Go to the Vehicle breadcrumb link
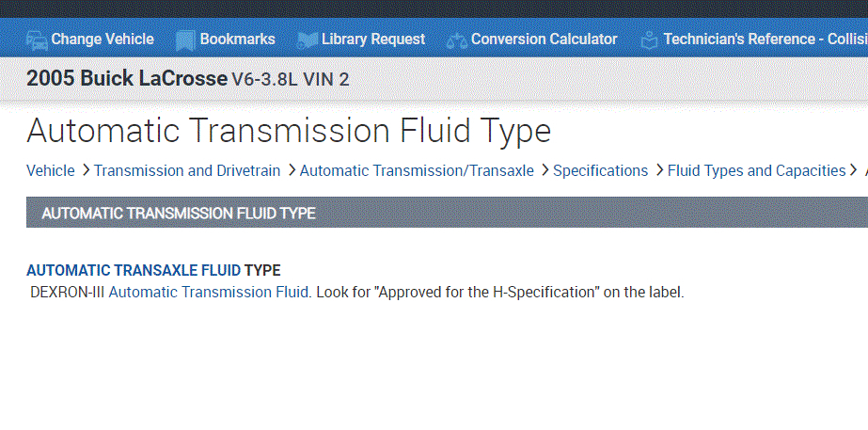Screen dimensions: 868x430 50,170
